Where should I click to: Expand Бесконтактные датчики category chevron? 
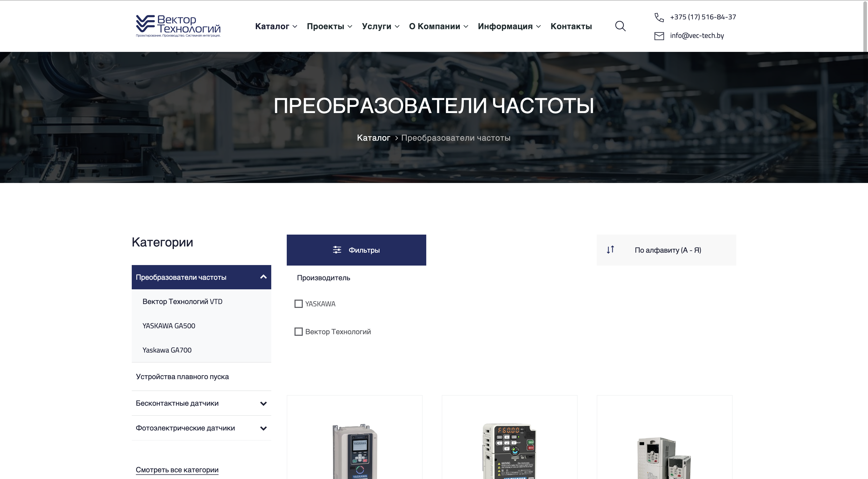pyautogui.click(x=263, y=404)
